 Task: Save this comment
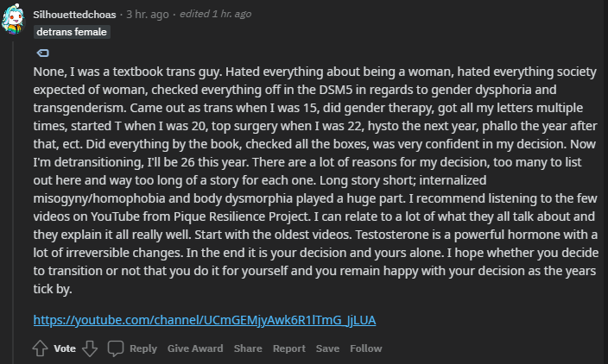click(x=327, y=348)
